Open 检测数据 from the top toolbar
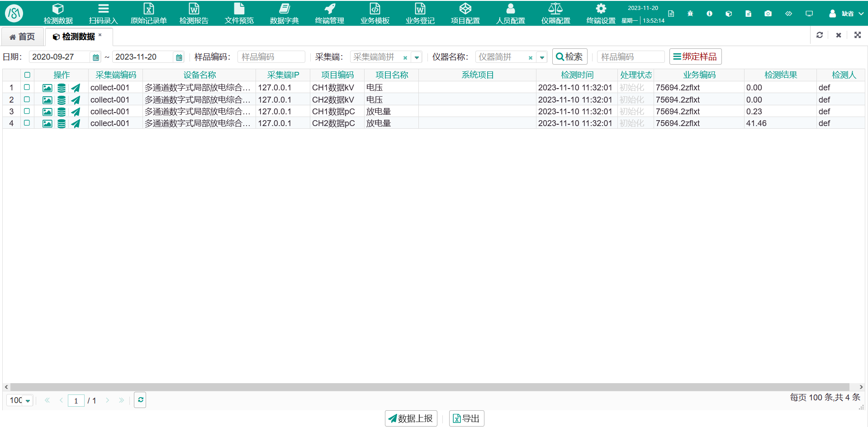 click(x=58, y=14)
